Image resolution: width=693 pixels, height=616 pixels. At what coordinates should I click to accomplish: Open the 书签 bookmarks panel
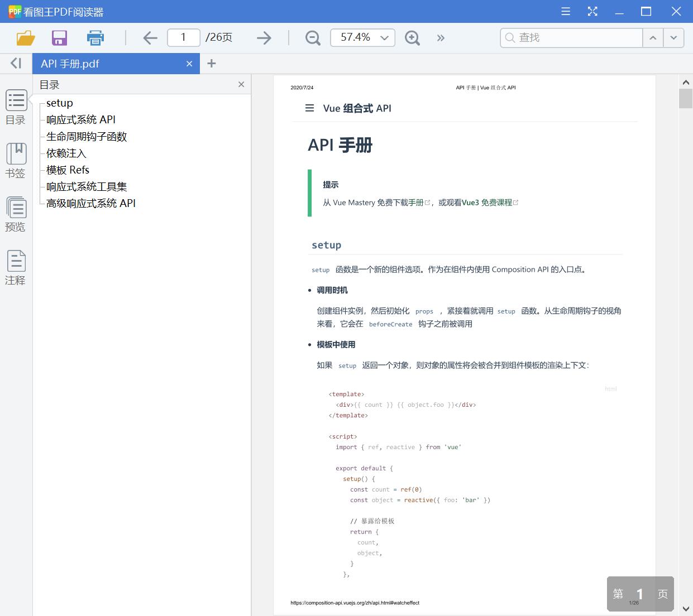(x=16, y=160)
